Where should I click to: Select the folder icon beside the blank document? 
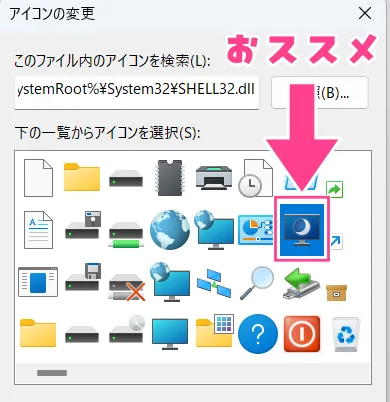click(82, 177)
